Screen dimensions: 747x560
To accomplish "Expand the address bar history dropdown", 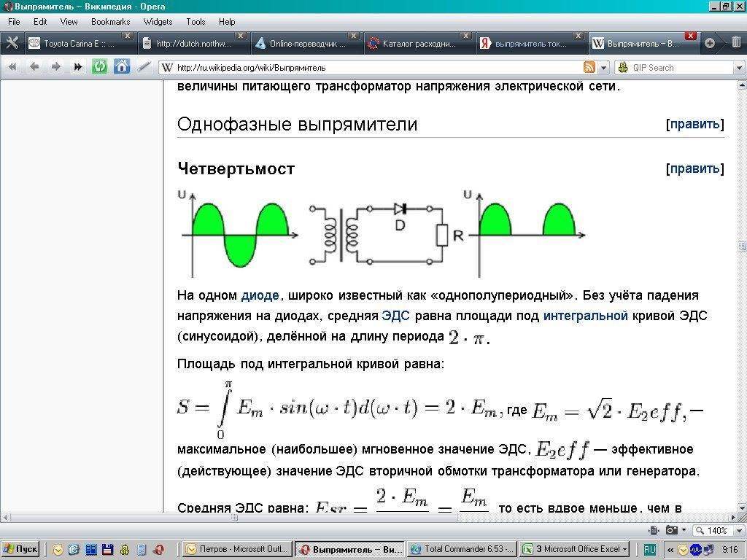I will [604, 68].
